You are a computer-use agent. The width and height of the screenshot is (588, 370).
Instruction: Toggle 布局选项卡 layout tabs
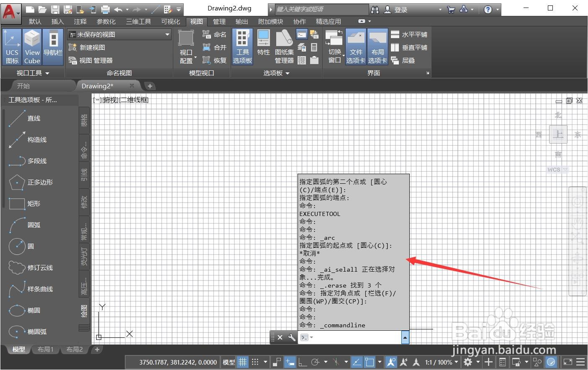[x=377, y=47]
